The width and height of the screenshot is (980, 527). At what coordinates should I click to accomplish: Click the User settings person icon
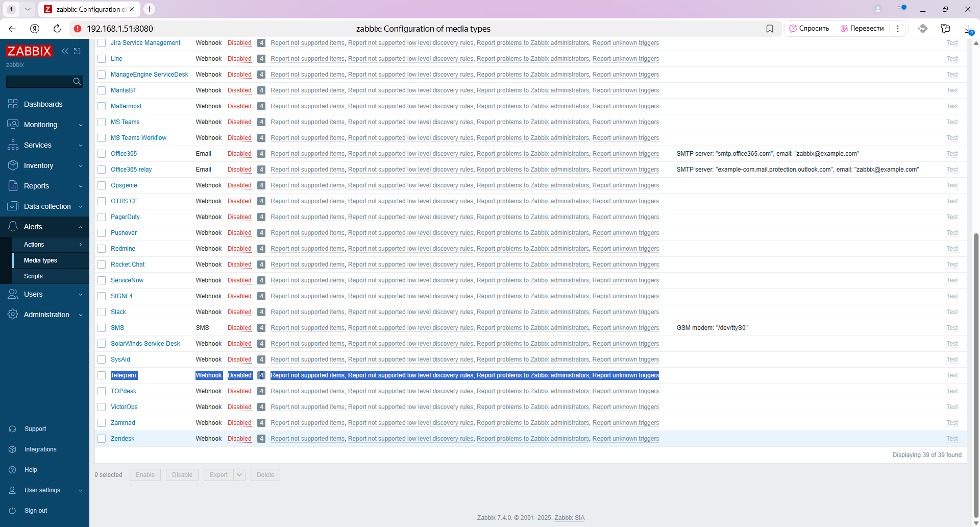click(x=13, y=490)
